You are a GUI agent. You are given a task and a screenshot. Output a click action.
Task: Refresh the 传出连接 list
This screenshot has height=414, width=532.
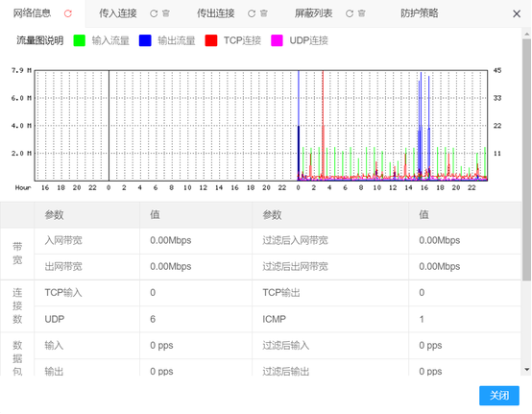pos(252,13)
